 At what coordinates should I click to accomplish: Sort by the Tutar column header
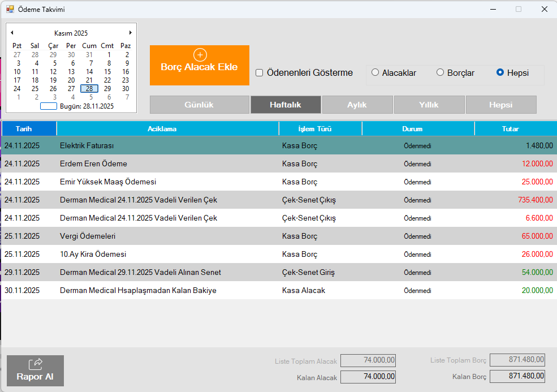(x=510, y=128)
